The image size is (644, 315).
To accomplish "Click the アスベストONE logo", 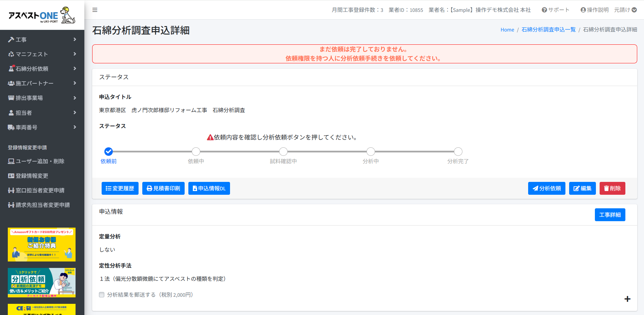I will click(x=42, y=15).
